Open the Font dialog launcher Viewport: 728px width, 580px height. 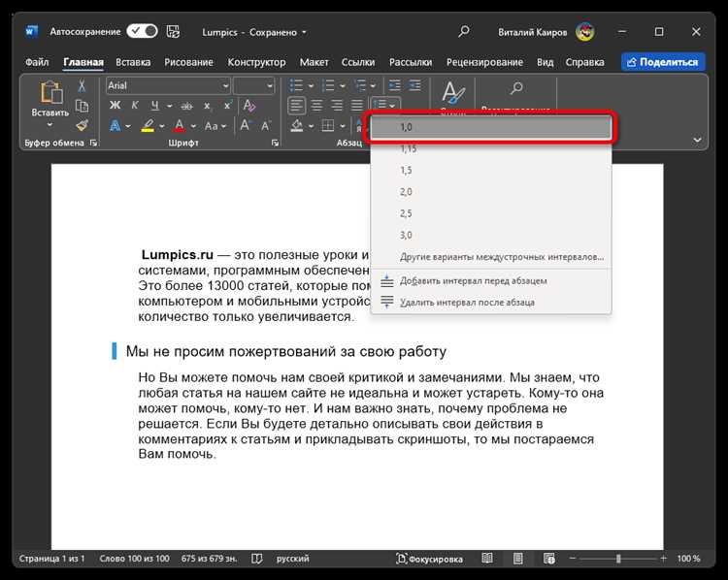(x=275, y=143)
